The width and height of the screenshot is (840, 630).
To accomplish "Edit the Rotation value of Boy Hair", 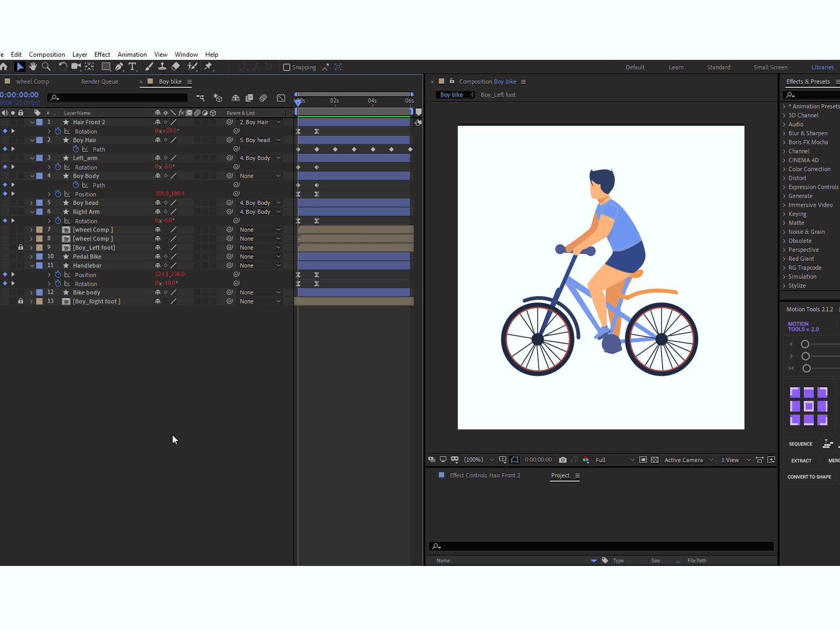I will click(x=166, y=131).
